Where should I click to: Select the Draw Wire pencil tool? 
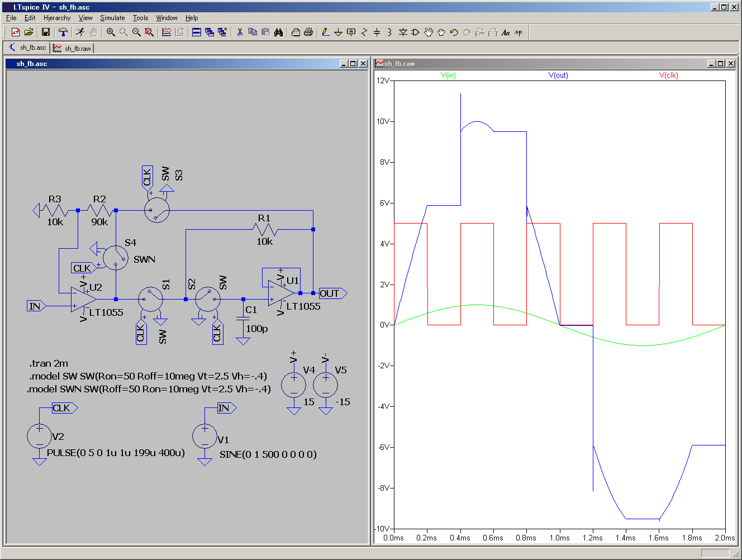click(x=326, y=32)
